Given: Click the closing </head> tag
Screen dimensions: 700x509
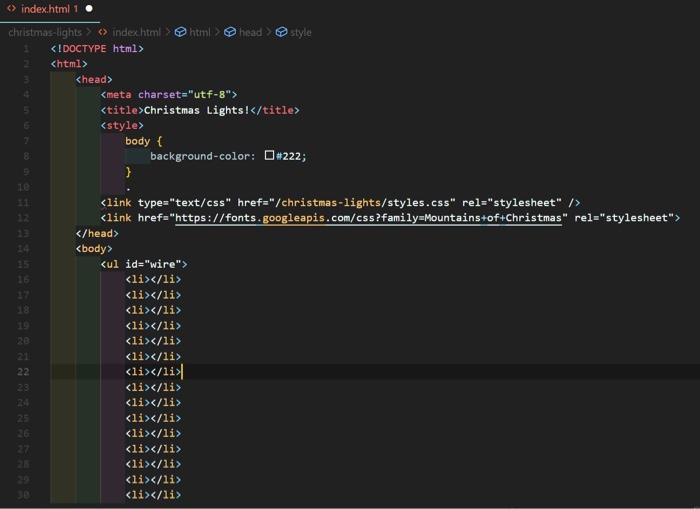Looking at the screenshot, I should 97,234.
